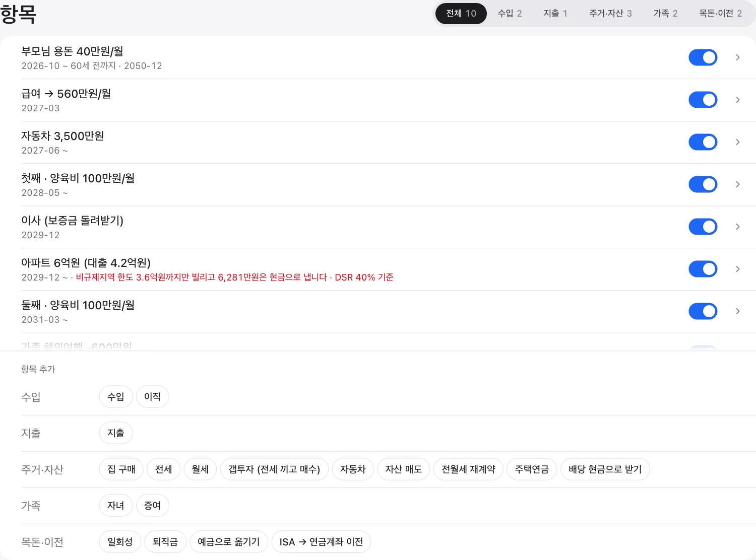Image resolution: width=756 pixels, height=560 pixels.
Task: Open 급여 → 560만원/월 details chevron
Action: (x=737, y=100)
